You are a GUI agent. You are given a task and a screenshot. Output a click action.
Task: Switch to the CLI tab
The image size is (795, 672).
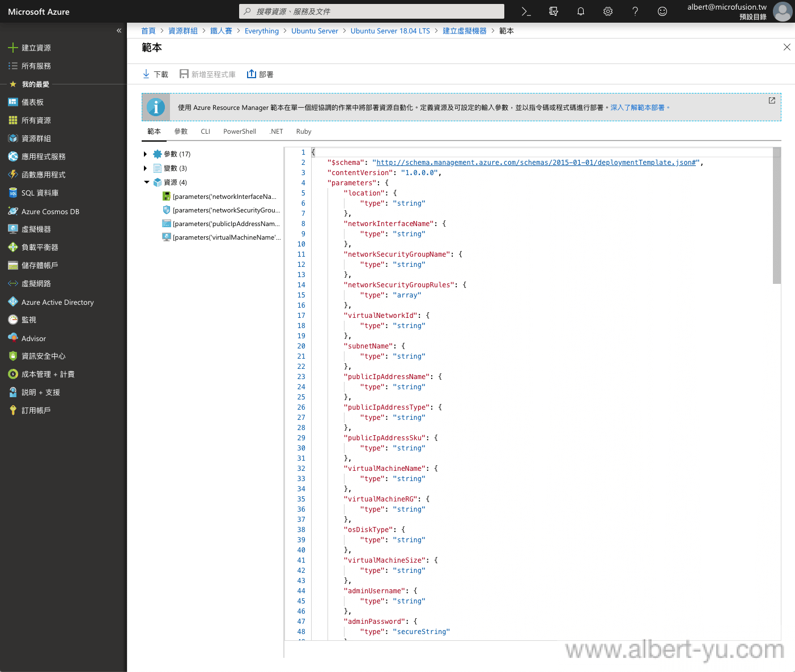205,131
